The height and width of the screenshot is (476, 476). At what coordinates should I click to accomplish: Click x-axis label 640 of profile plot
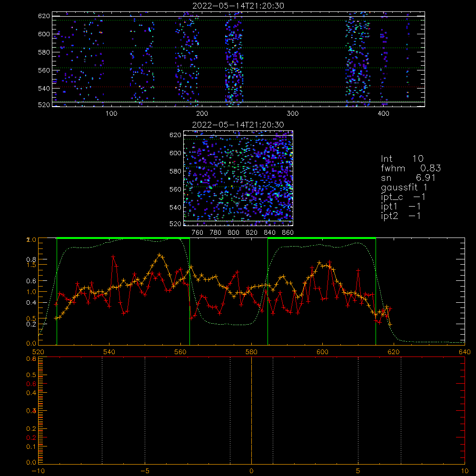point(465,352)
